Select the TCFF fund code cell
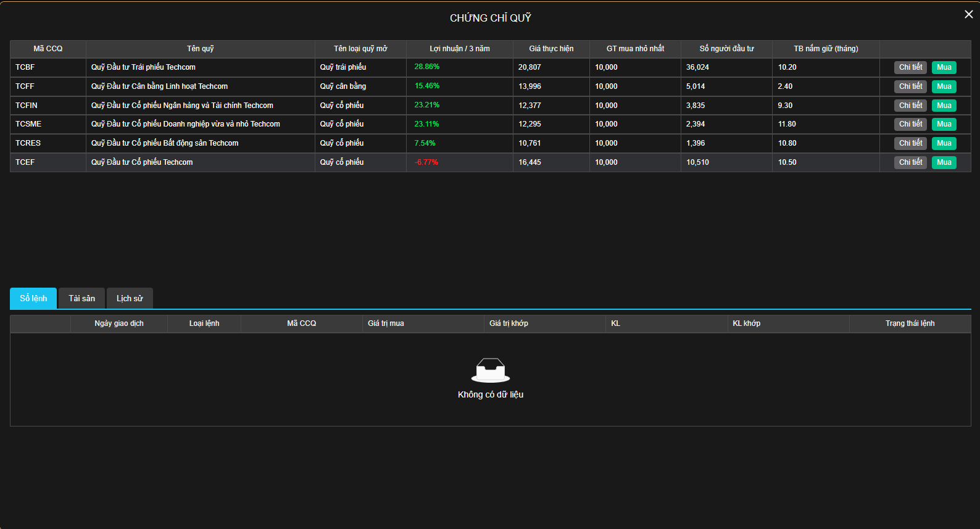Image resolution: width=980 pixels, height=529 pixels. click(48, 86)
